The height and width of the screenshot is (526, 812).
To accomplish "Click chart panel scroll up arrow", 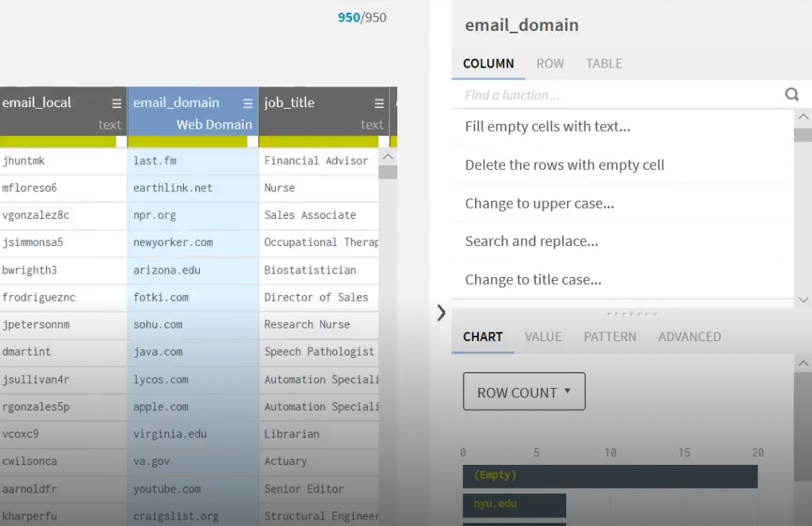I will (x=803, y=363).
